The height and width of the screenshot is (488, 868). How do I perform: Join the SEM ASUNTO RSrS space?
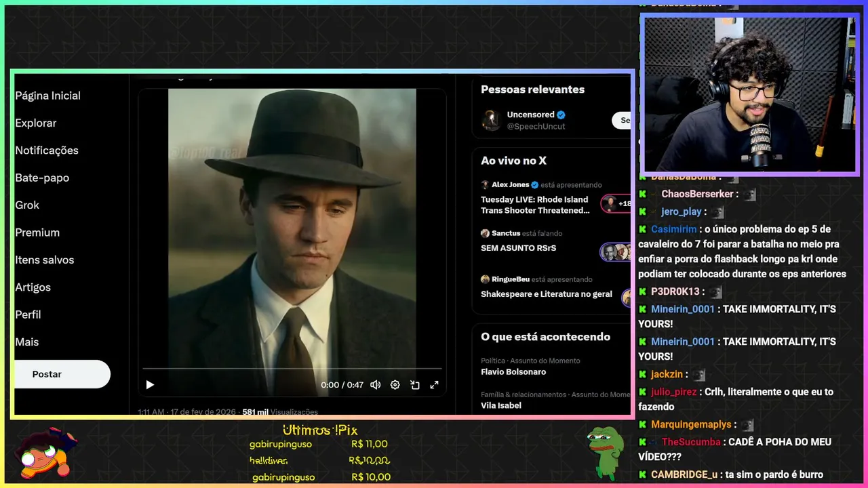(x=519, y=248)
